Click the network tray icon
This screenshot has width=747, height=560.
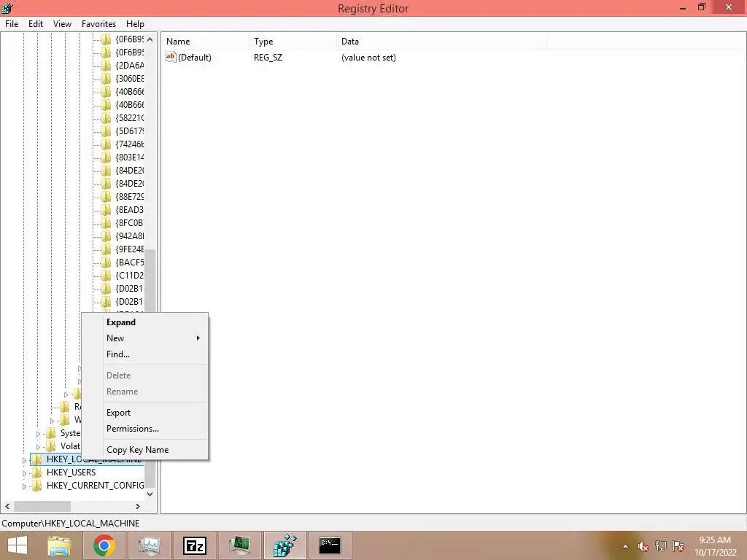(661, 546)
